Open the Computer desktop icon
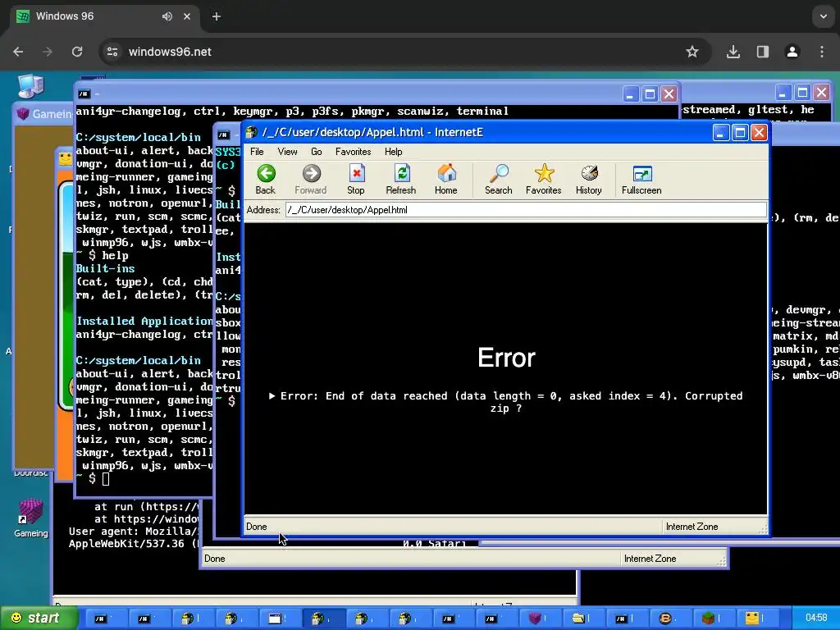 click(30, 86)
